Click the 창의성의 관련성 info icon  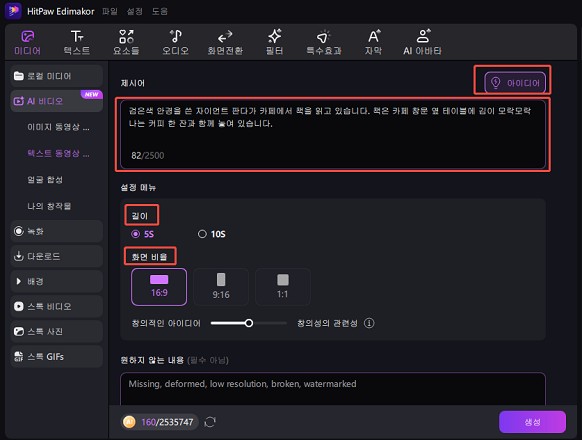369,323
